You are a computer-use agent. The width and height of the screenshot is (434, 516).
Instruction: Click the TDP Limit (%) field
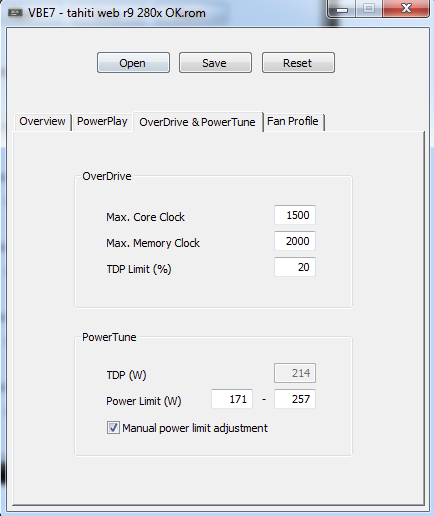point(295,267)
